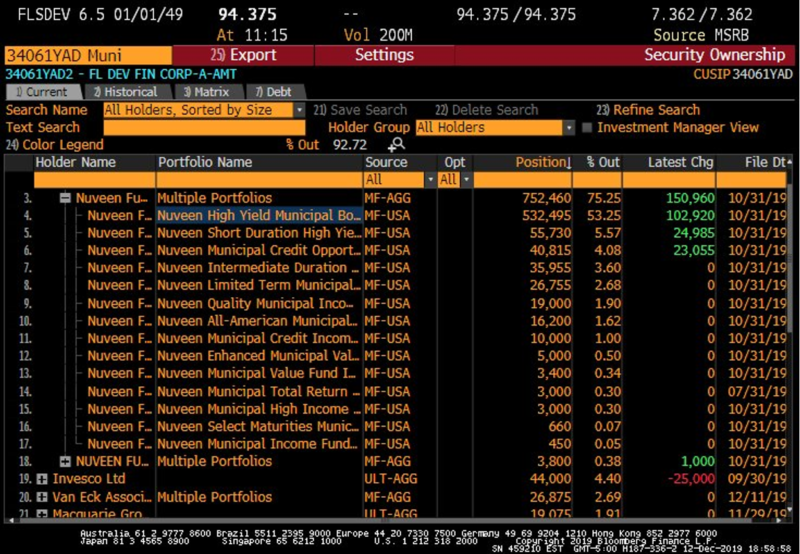Open the Opt filter All dropdown
Viewport: 800px width, 554px height.
(466, 180)
